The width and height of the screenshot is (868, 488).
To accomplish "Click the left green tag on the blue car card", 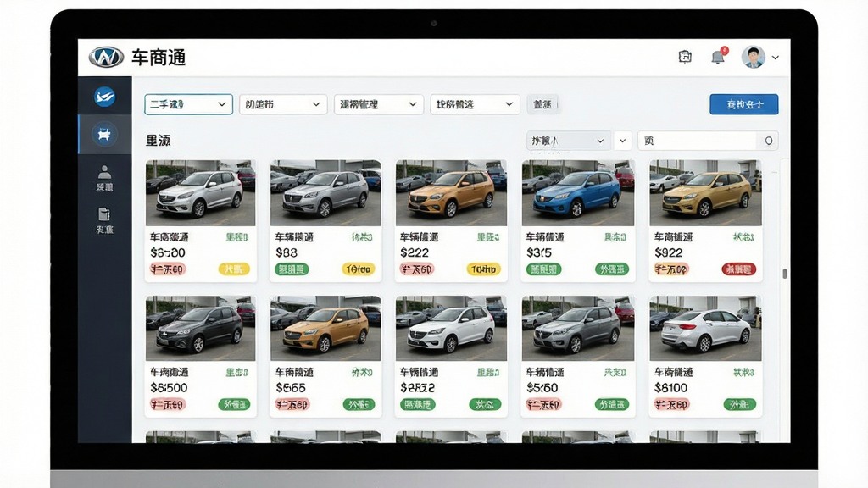I will point(543,269).
